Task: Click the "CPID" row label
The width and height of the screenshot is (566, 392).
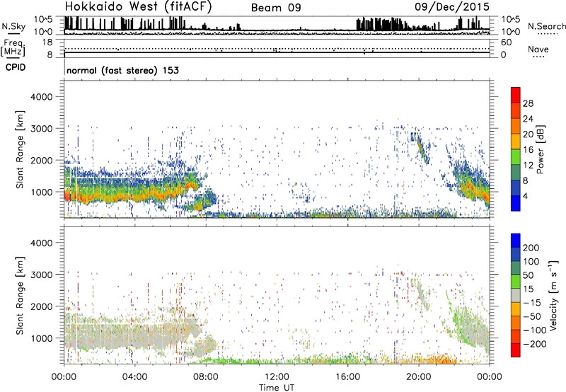Action: [x=16, y=67]
